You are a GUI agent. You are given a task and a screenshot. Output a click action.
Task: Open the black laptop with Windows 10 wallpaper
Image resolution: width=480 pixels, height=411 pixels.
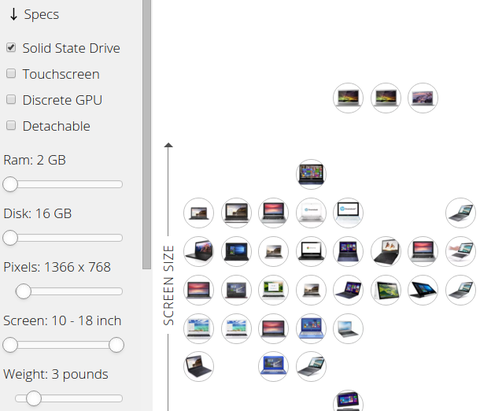tap(236, 251)
